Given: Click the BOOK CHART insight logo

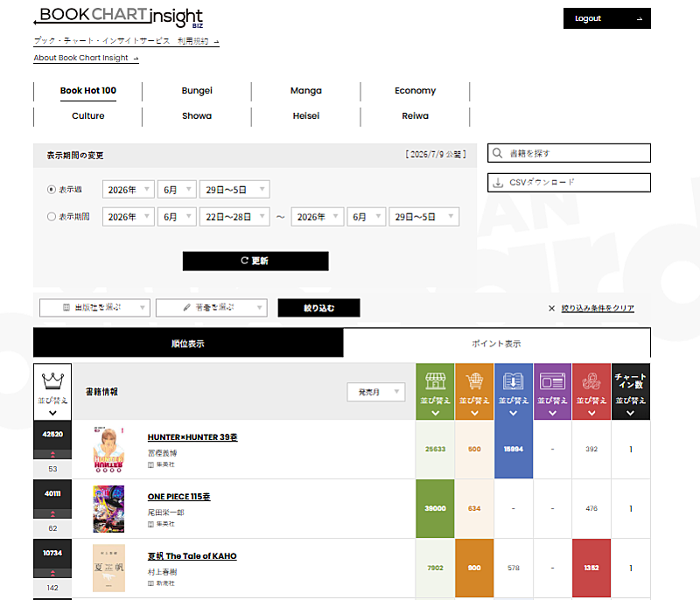Looking at the screenshot, I should coord(119,17).
